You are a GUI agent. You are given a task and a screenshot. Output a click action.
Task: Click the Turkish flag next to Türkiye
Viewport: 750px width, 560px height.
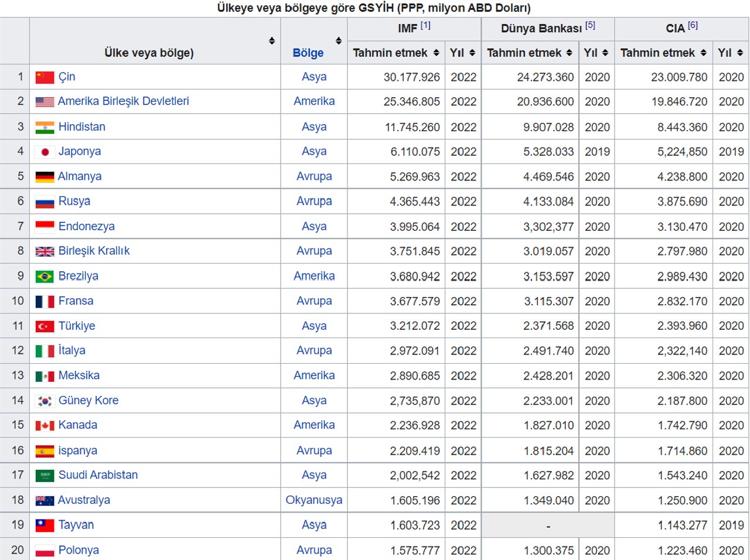45,326
